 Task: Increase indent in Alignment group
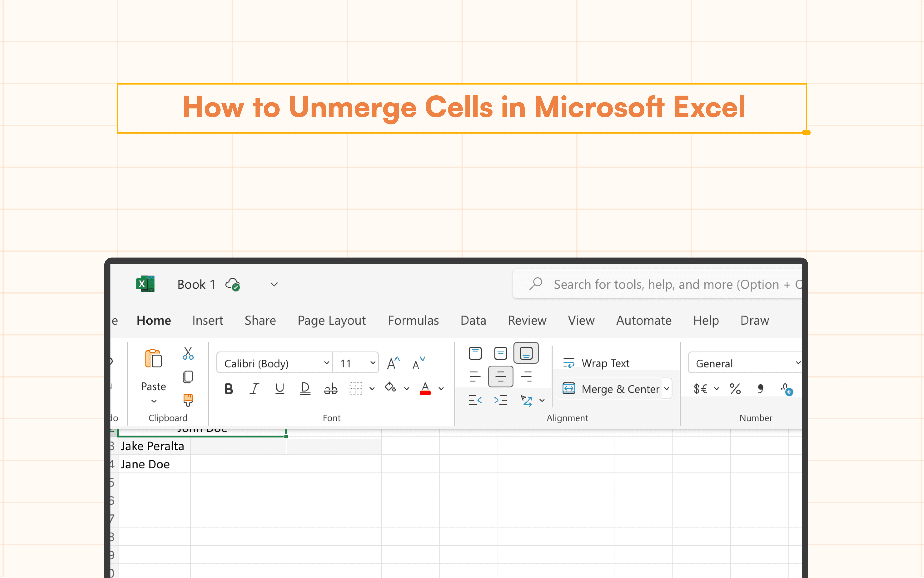501,400
